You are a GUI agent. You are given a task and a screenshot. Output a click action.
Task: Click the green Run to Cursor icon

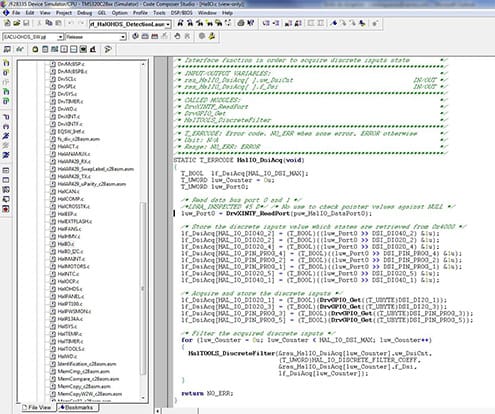point(6,91)
